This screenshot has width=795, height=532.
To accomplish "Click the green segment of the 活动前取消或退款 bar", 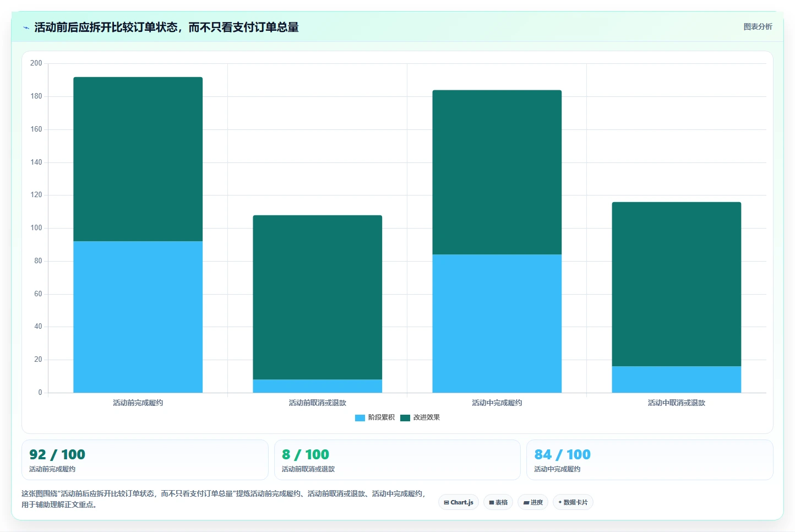I will (x=318, y=297).
